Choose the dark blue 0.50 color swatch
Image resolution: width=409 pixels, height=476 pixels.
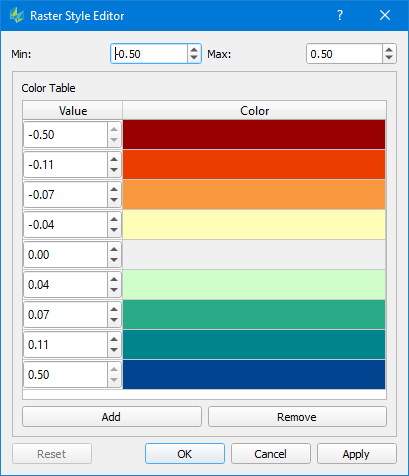(254, 374)
